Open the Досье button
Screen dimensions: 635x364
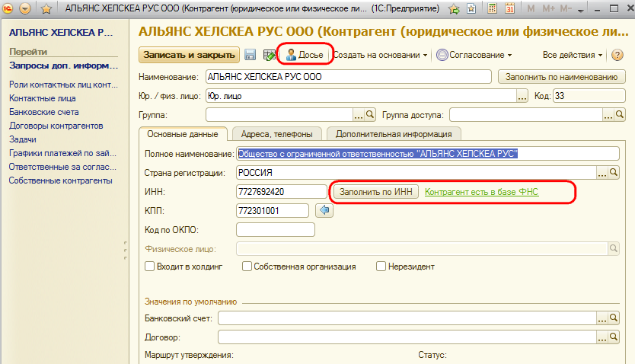coord(305,55)
